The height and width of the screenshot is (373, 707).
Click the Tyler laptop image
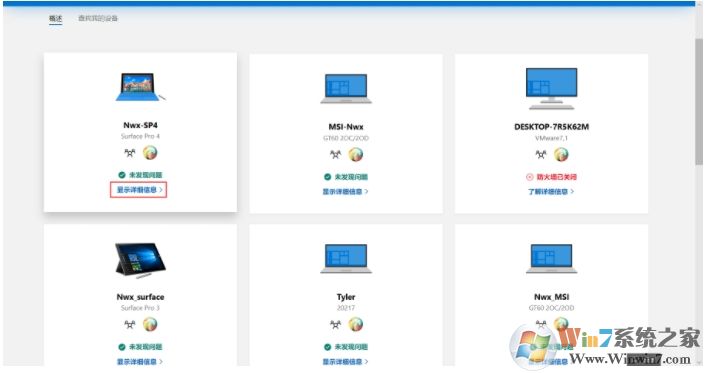[x=346, y=258]
